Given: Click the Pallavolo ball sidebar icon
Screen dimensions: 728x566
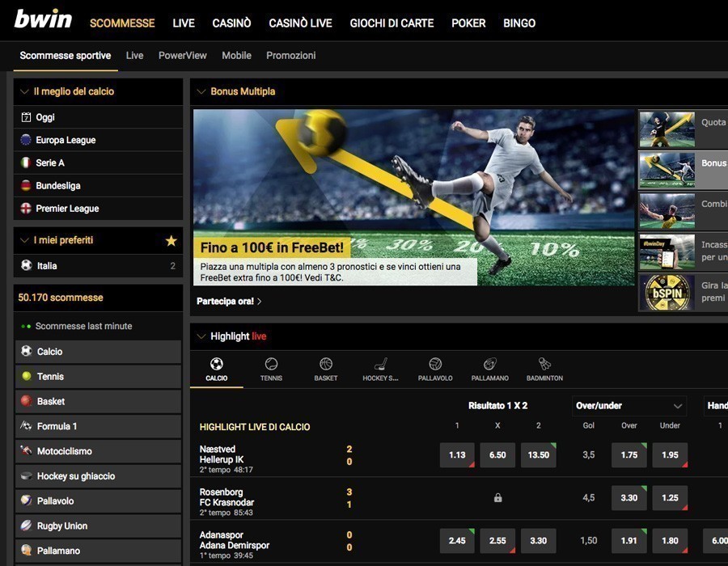Looking at the screenshot, I should [x=27, y=501].
